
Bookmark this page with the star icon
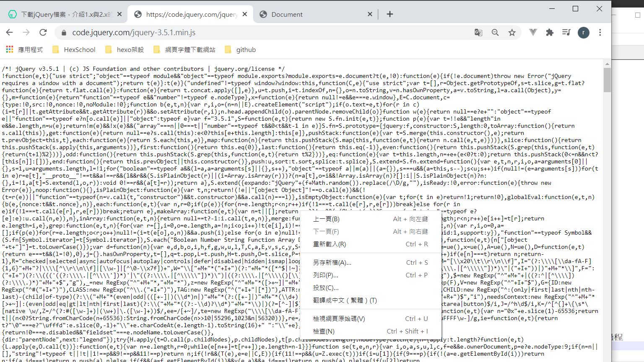(512, 32)
